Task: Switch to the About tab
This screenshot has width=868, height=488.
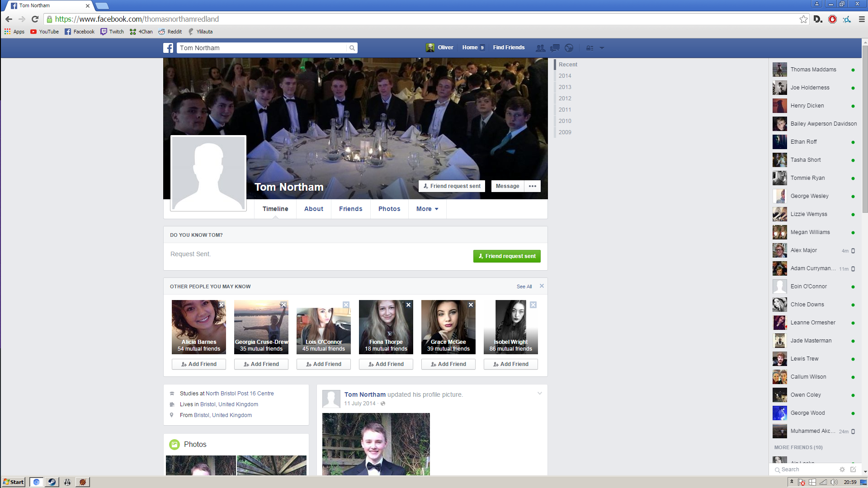Action: [x=314, y=209]
